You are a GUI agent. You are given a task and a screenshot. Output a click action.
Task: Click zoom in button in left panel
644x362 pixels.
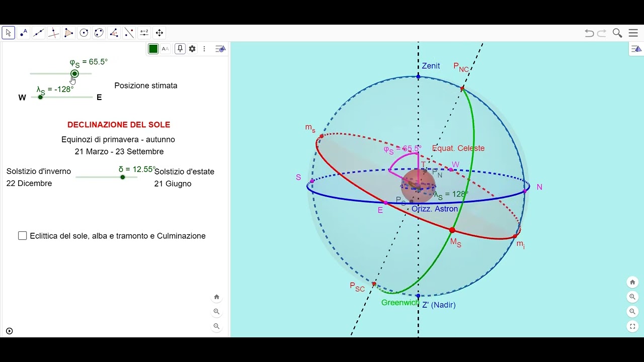tap(217, 312)
